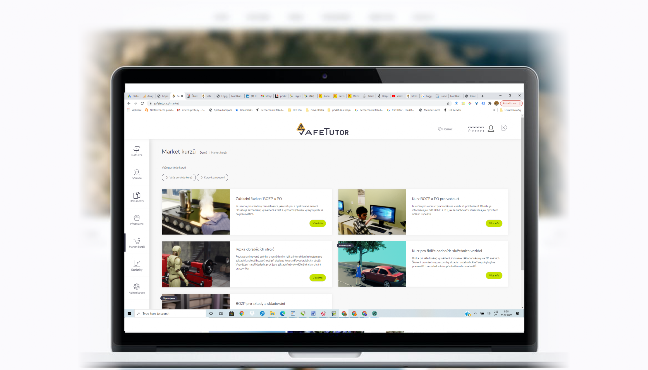The width and height of the screenshot is (648, 370).
Task: Click the gear-shaped icon in the left sidebar
Action: [x=136, y=286]
